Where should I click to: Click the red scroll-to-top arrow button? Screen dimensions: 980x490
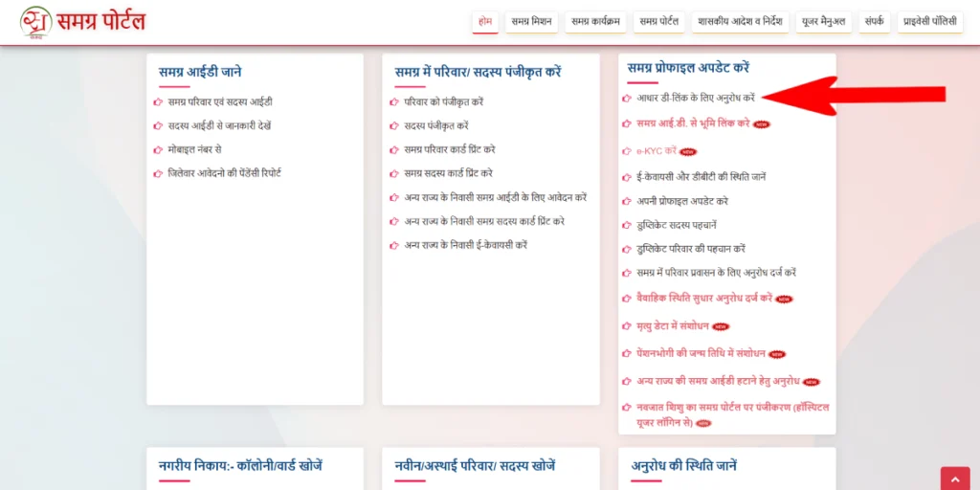click(x=954, y=479)
